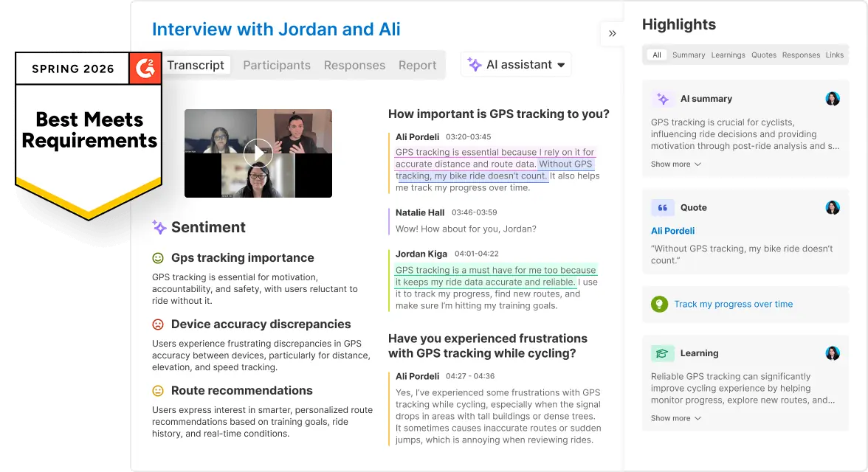Filter highlights by Quotes
The image size is (868, 472).
(x=763, y=55)
